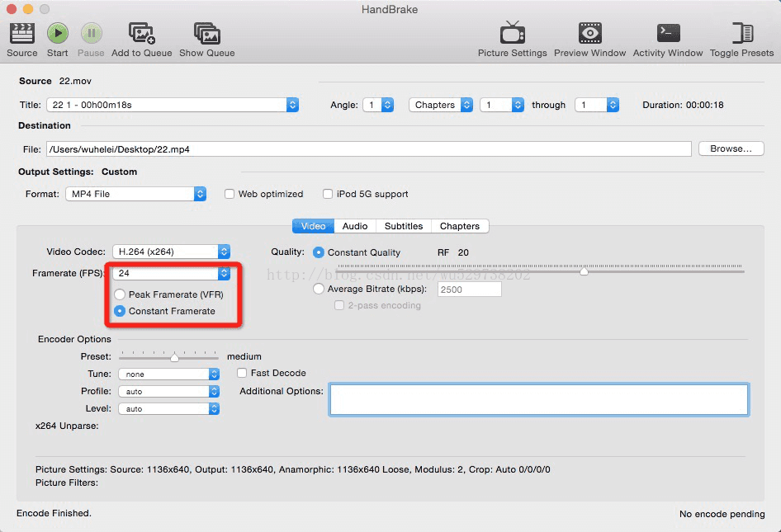The width and height of the screenshot is (781, 532).
Task: Open the starting chapter dropdown before 'through'
Action: point(502,105)
